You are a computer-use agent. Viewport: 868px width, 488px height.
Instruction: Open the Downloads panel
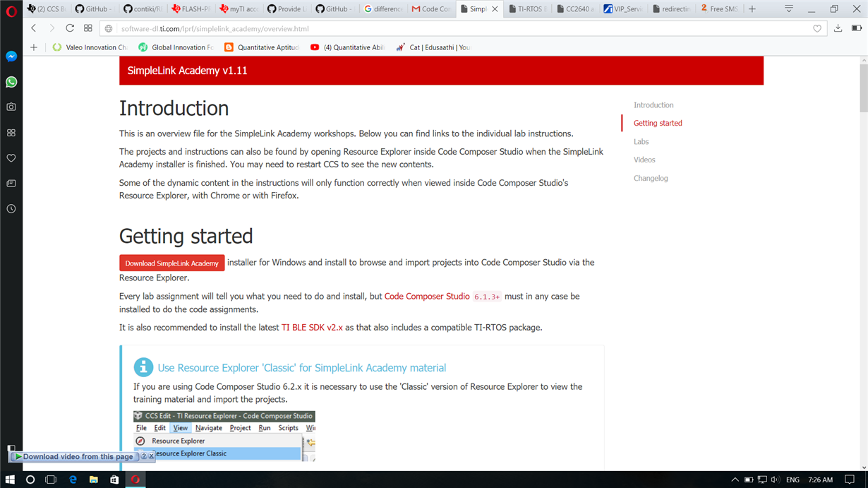(838, 28)
